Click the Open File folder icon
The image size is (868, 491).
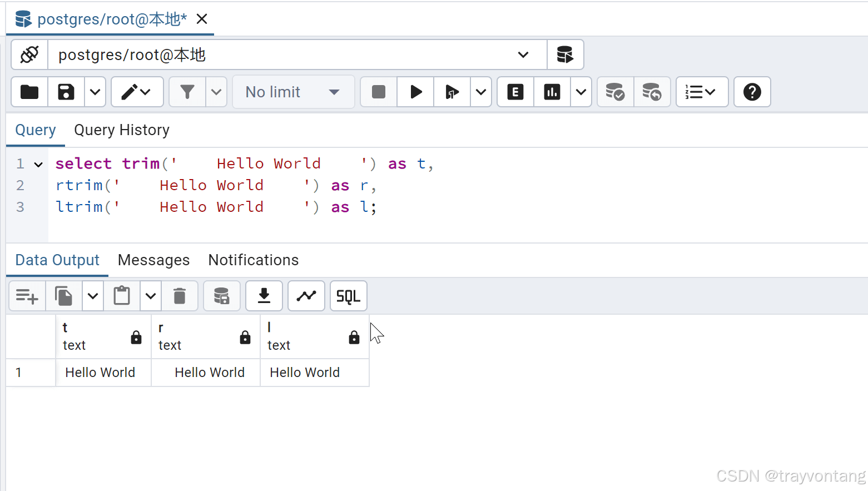pyautogui.click(x=29, y=92)
